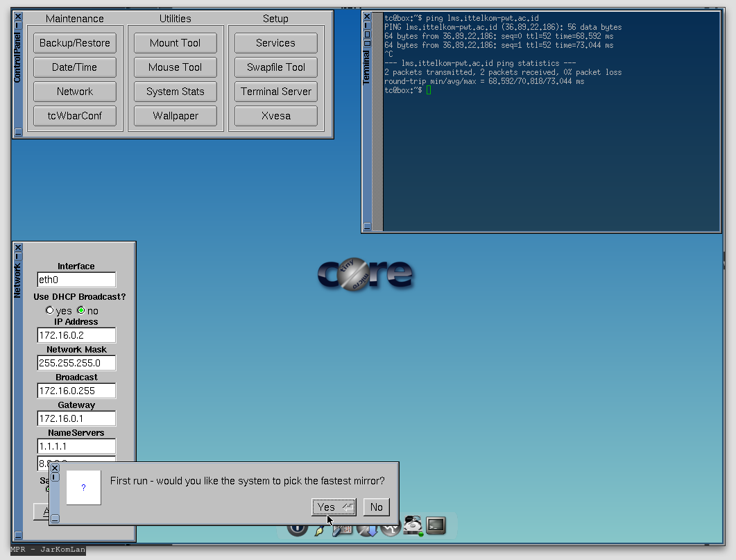Click the question mark dialog icon
The height and width of the screenshot is (560, 736).
84,488
